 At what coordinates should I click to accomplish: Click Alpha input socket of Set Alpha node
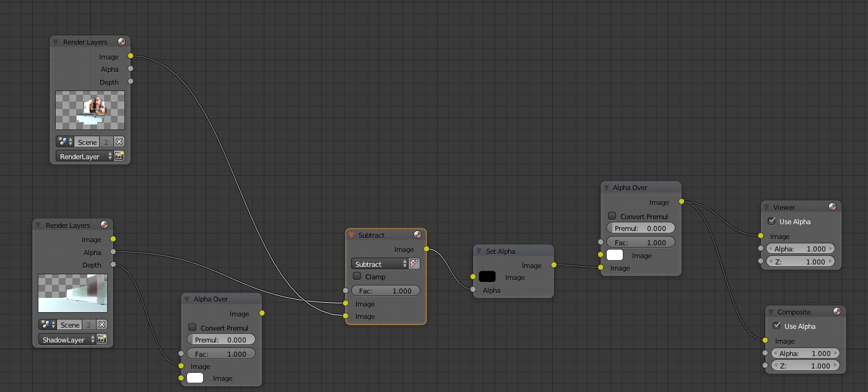pyautogui.click(x=473, y=289)
